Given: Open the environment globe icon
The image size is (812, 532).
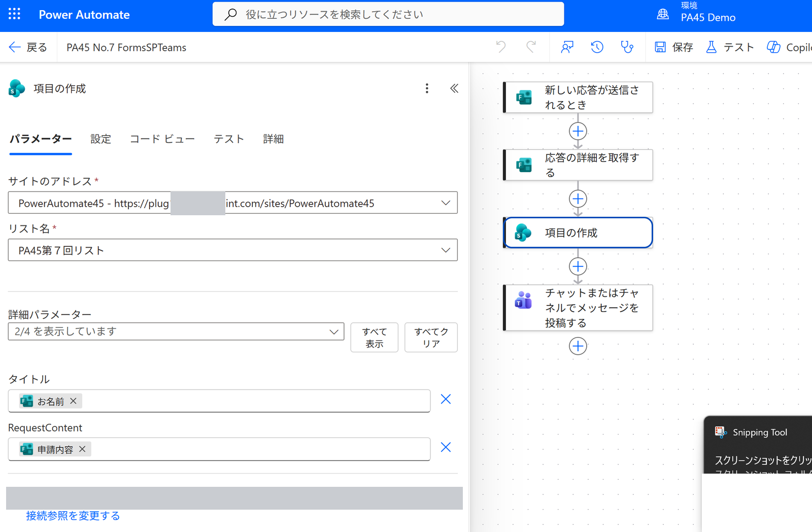Looking at the screenshot, I should 663,14.
